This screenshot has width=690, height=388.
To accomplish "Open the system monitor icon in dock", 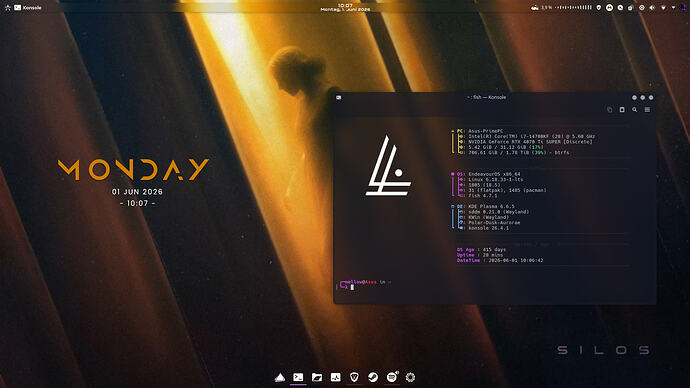I will coord(335,377).
